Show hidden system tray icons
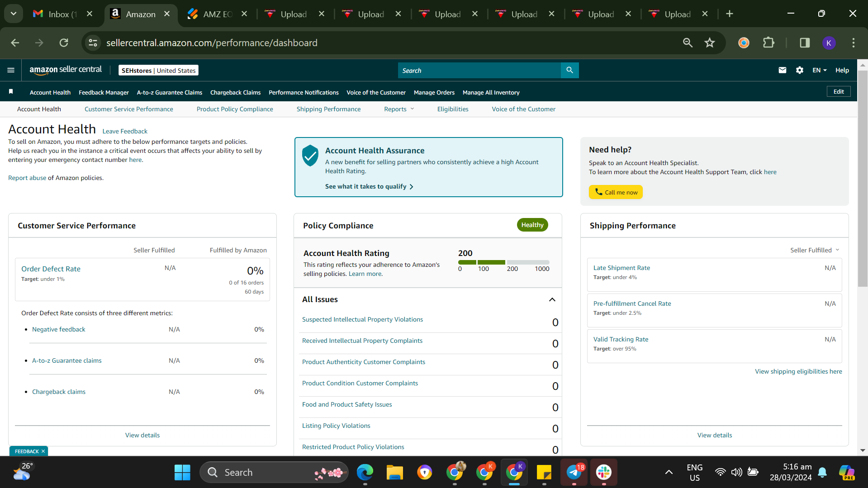The image size is (868, 488). (669, 473)
